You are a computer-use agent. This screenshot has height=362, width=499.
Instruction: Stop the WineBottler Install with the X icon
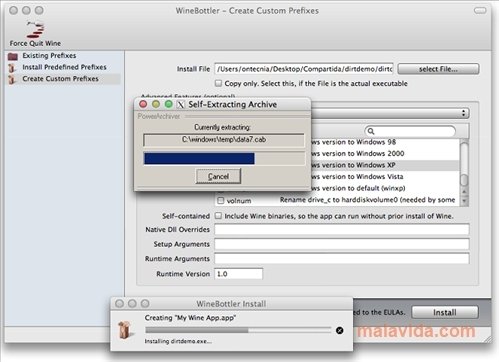(340, 330)
